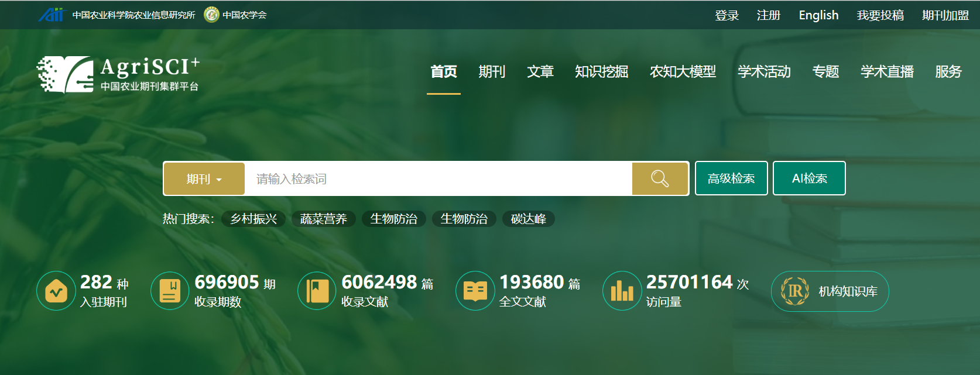The height and width of the screenshot is (375, 980).
Task: Open the 知识挖掘 navigation menu
Action: [601, 72]
